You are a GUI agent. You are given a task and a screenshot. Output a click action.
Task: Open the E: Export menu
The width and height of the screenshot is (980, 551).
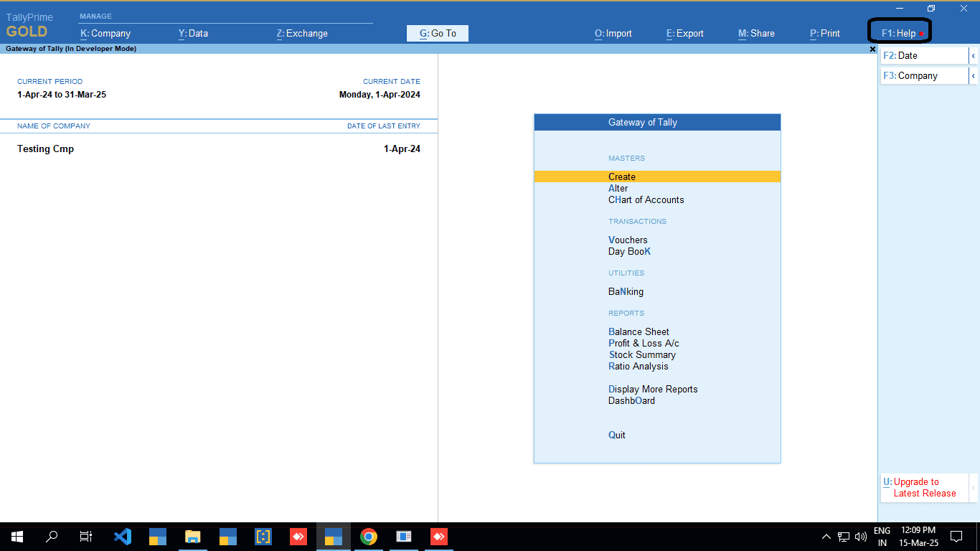coord(685,33)
